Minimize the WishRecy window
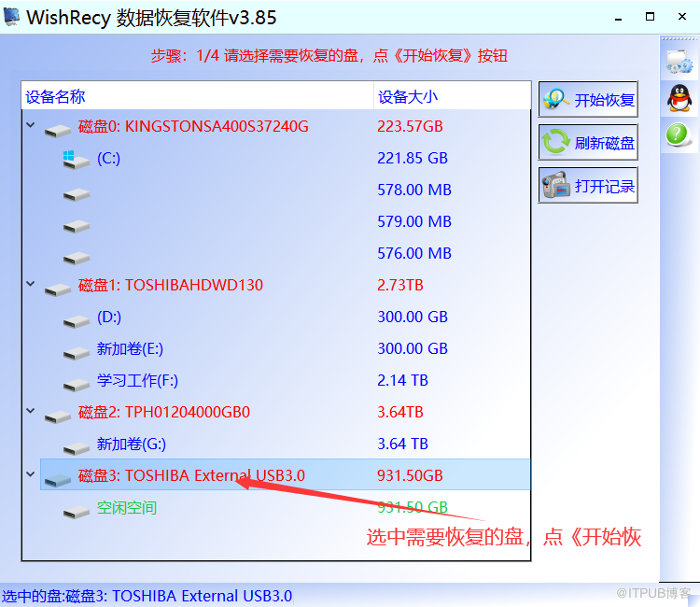 coord(618,18)
